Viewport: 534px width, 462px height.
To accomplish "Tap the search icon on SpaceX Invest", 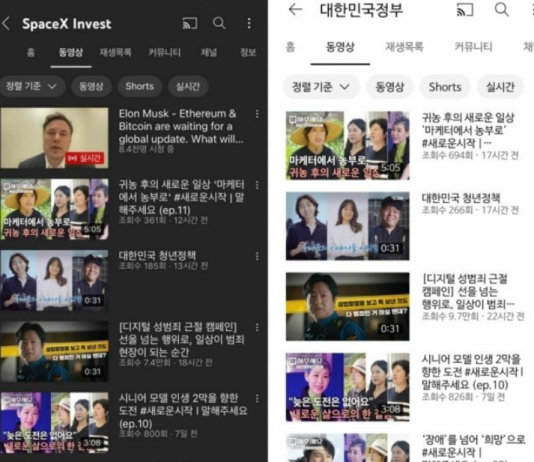I will [219, 23].
